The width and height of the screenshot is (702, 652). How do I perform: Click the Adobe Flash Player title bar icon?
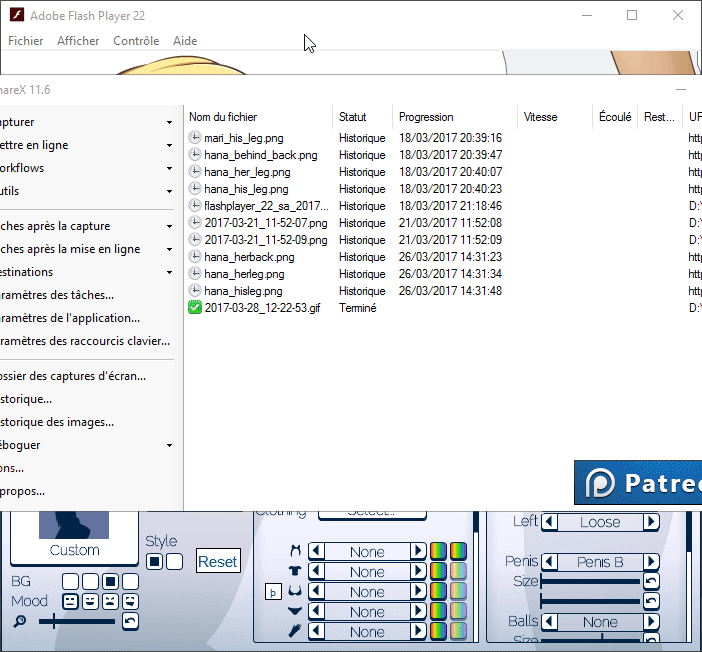tap(15, 15)
